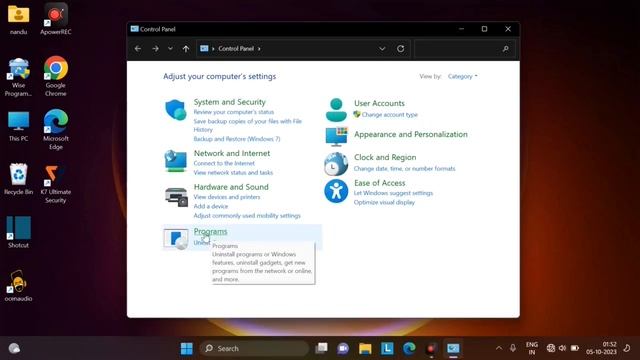
Task: Open System and Security category
Action: click(229, 102)
